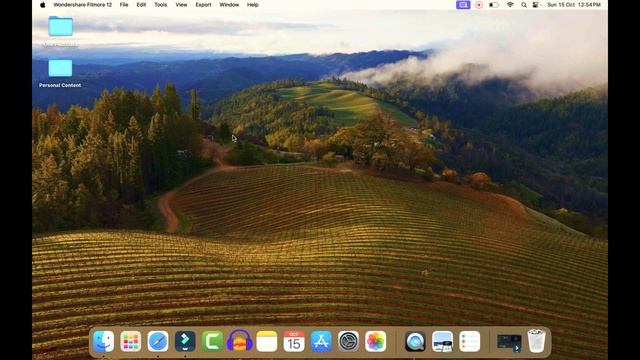The image size is (640, 360).
Task: Launch Safari from the Dock
Action: (158, 341)
